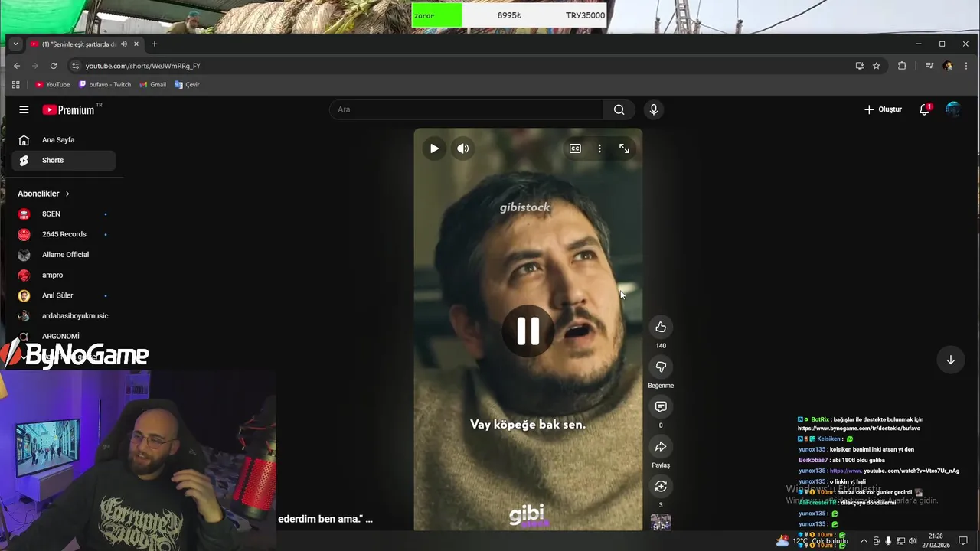Reload the page with the refresh icon
Viewport: 980px width, 551px height.
pyautogui.click(x=54, y=66)
